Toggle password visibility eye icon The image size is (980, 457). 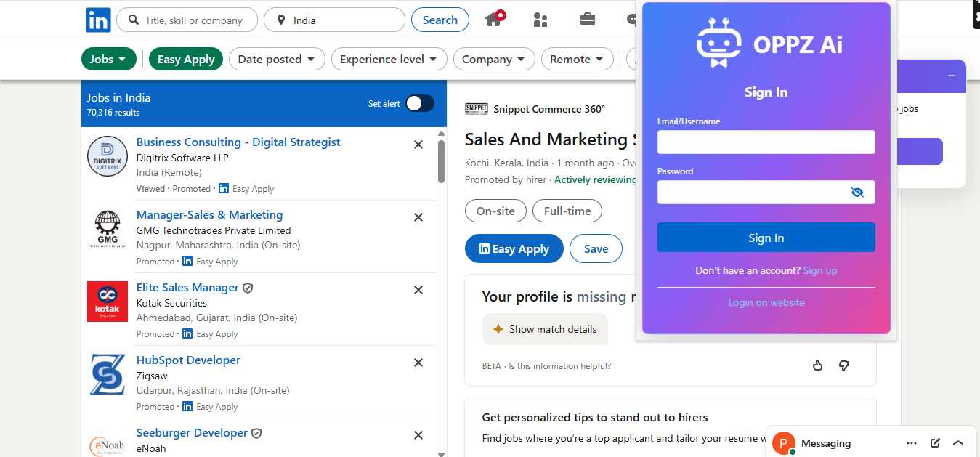[857, 193]
